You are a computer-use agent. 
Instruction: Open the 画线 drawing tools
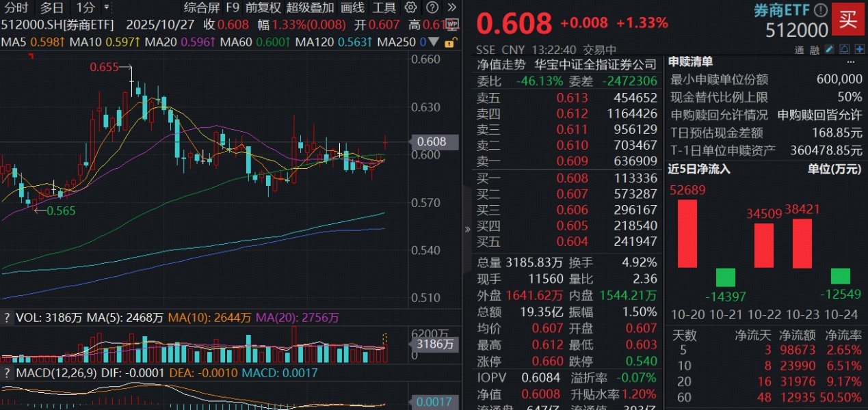[x=353, y=8]
